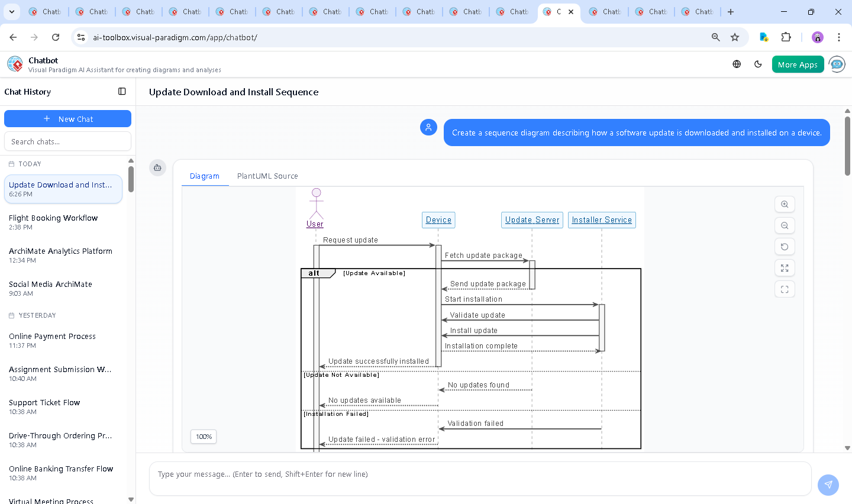The image size is (852, 504).
Task: Switch to the PlantUML Source tab
Action: pos(267,176)
